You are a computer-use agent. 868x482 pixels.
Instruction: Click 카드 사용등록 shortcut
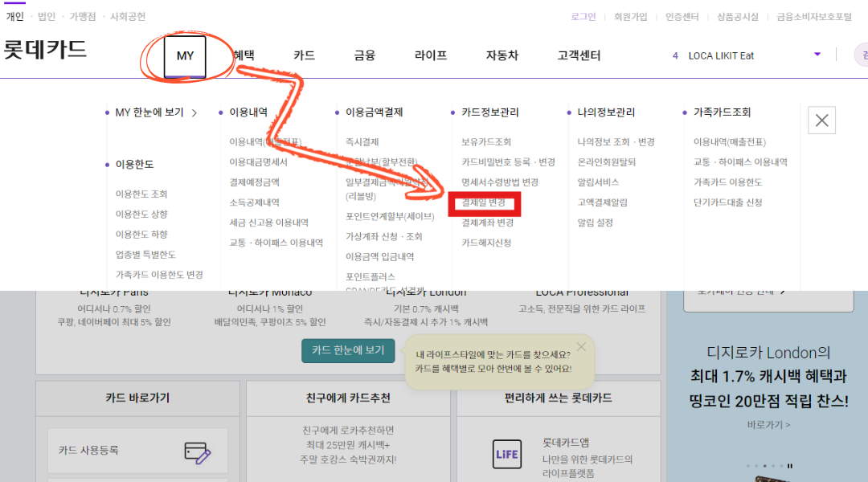coord(138,451)
